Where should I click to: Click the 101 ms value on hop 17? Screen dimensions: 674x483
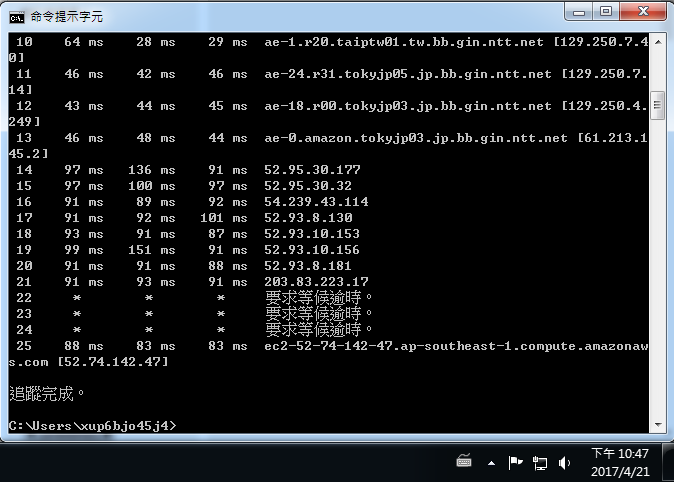224,218
